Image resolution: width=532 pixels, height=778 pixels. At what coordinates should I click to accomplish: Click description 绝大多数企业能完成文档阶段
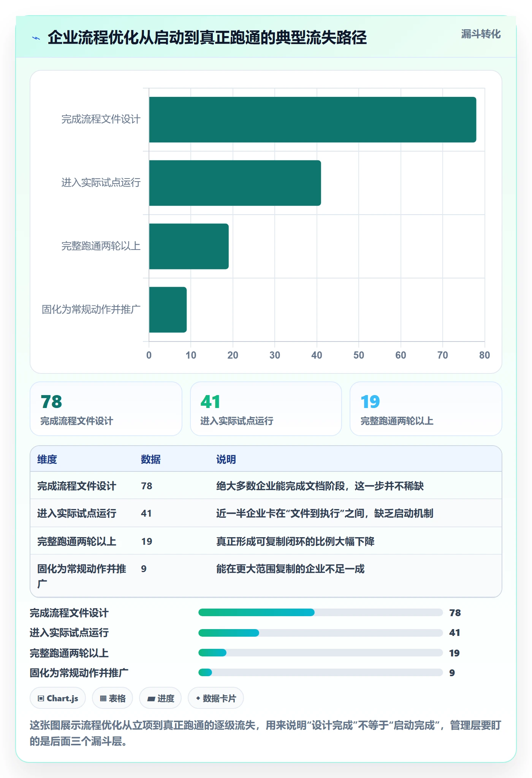tap(320, 486)
